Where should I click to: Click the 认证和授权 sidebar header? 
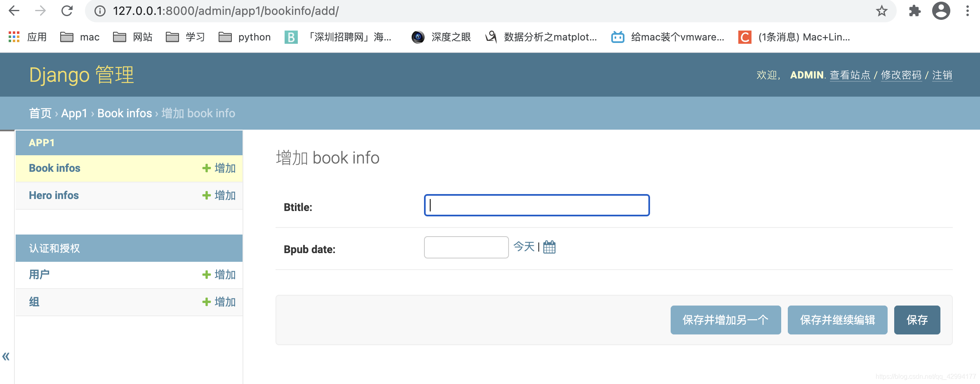tap(54, 248)
